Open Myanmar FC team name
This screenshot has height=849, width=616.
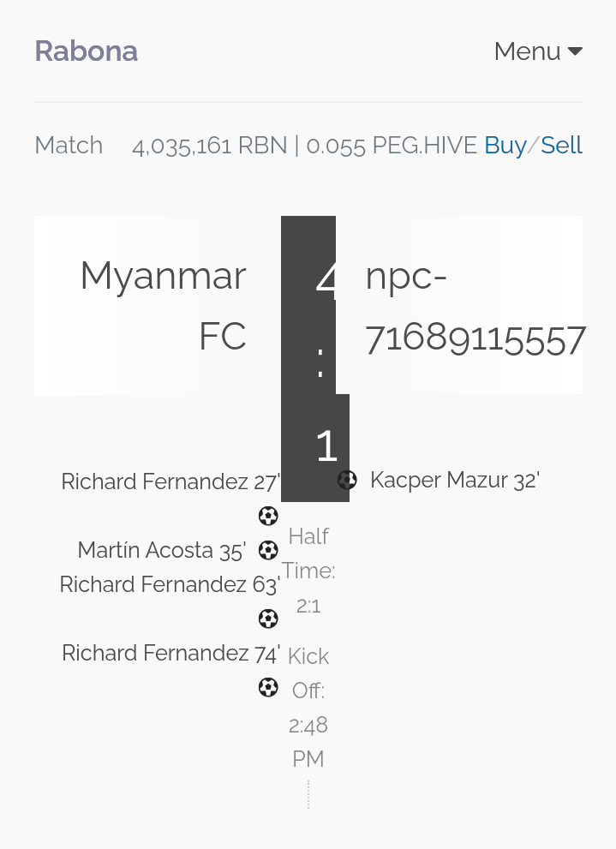tap(163, 306)
